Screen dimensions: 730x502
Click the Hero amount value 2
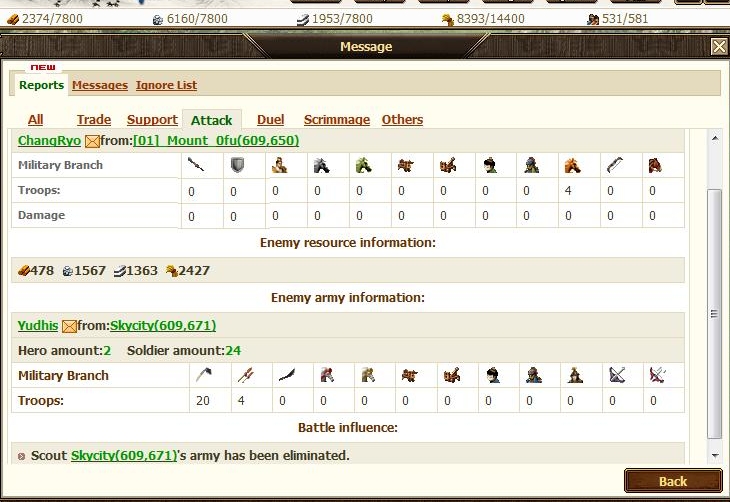[x=107, y=351]
